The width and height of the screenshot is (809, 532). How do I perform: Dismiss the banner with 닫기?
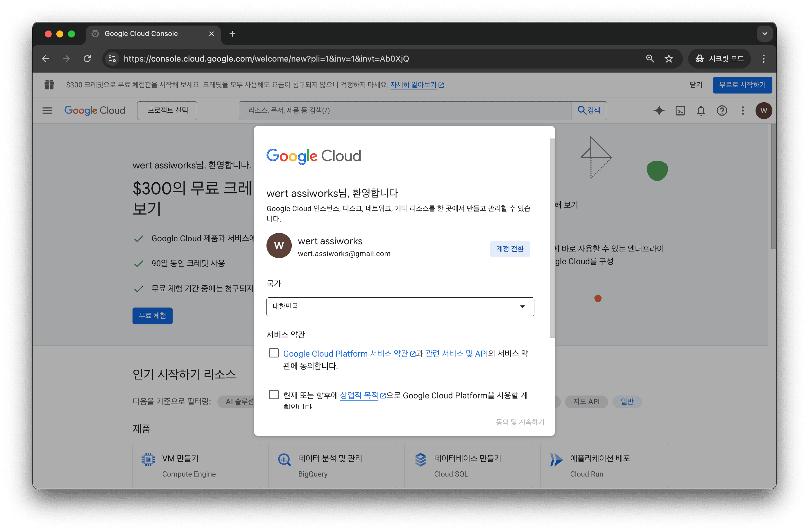696,85
